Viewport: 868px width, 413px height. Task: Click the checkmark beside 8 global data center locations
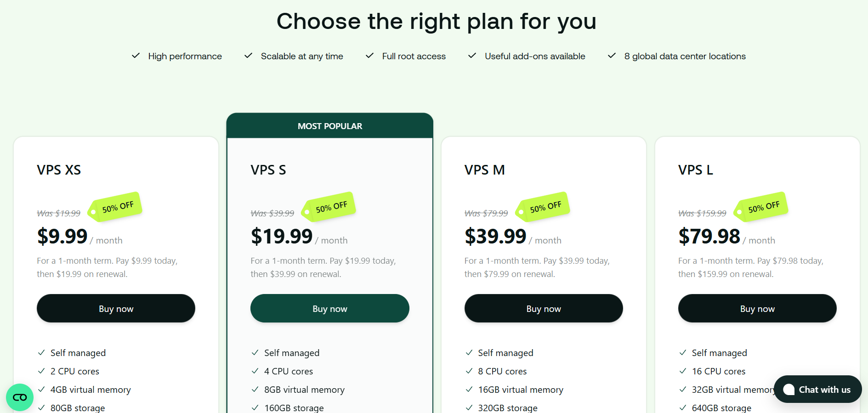612,56
